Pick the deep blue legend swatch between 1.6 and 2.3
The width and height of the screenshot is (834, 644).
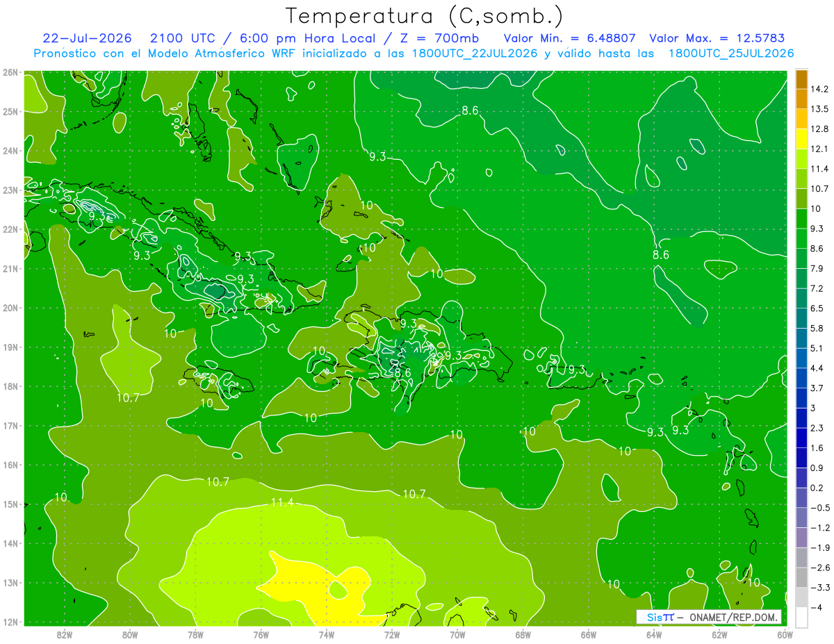(x=801, y=438)
